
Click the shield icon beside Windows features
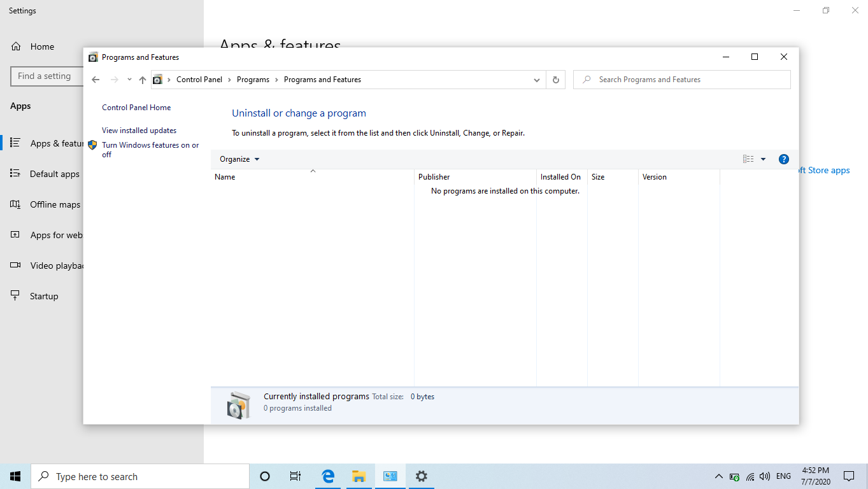click(92, 145)
